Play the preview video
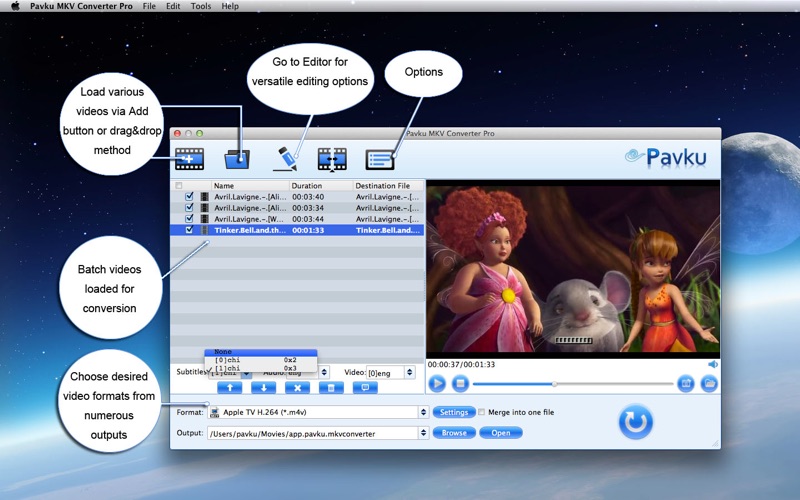The image size is (800, 500). (x=437, y=383)
